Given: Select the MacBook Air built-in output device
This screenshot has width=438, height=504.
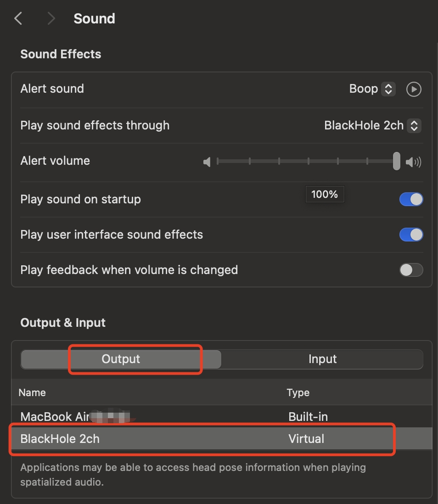Looking at the screenshot, I should click(55, 417).
